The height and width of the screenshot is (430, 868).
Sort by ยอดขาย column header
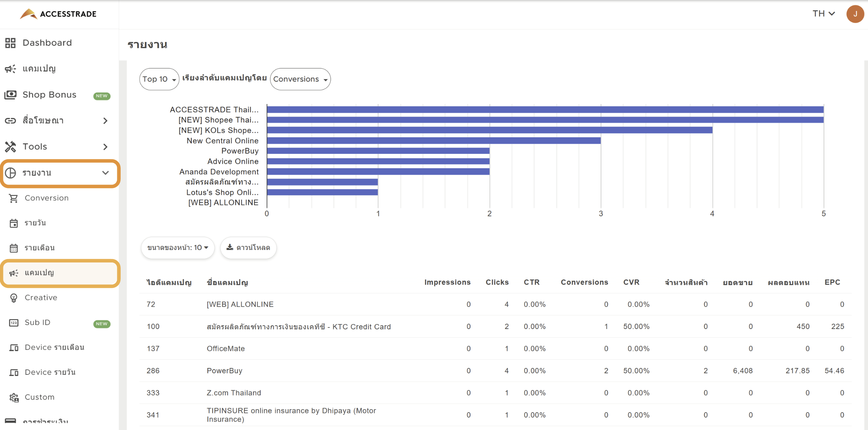(737, 283)
